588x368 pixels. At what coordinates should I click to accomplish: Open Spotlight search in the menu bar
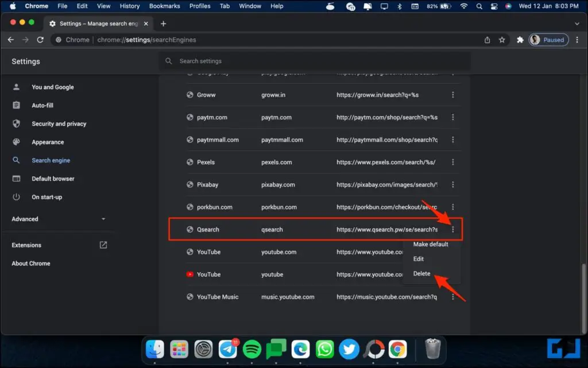[x=479, y=6]
